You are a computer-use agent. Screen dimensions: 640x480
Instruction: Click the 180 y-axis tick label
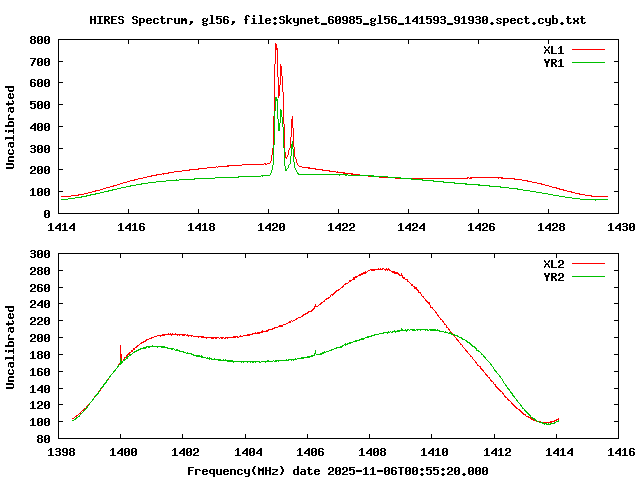point(40,355)
